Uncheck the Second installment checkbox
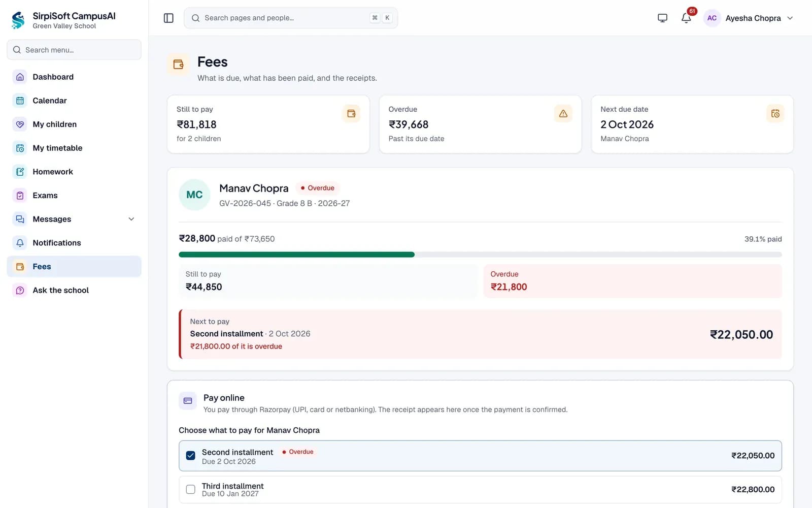This screenshot has width=812, height=508. click(x=190, y=456)
